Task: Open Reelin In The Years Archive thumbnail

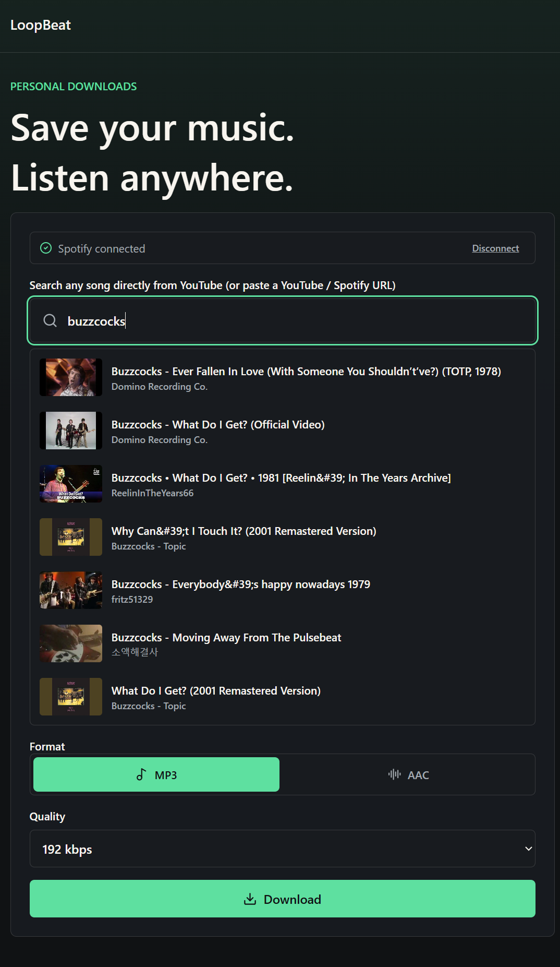Action: (71, 484)
